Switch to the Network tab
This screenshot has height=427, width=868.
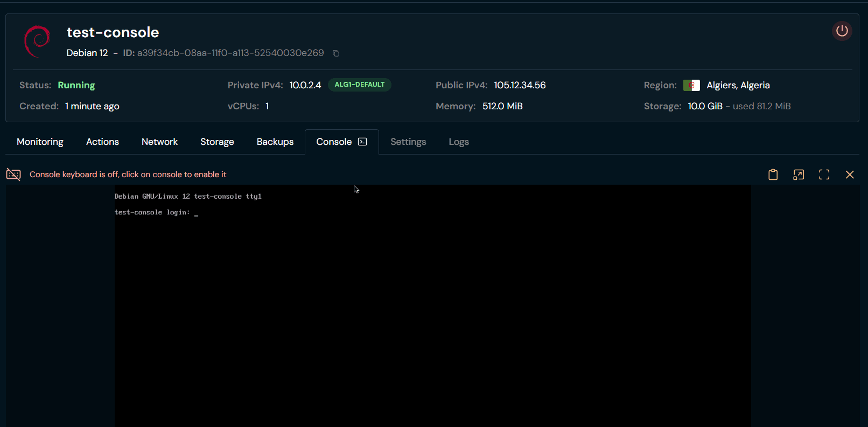(x=159, y=142)
